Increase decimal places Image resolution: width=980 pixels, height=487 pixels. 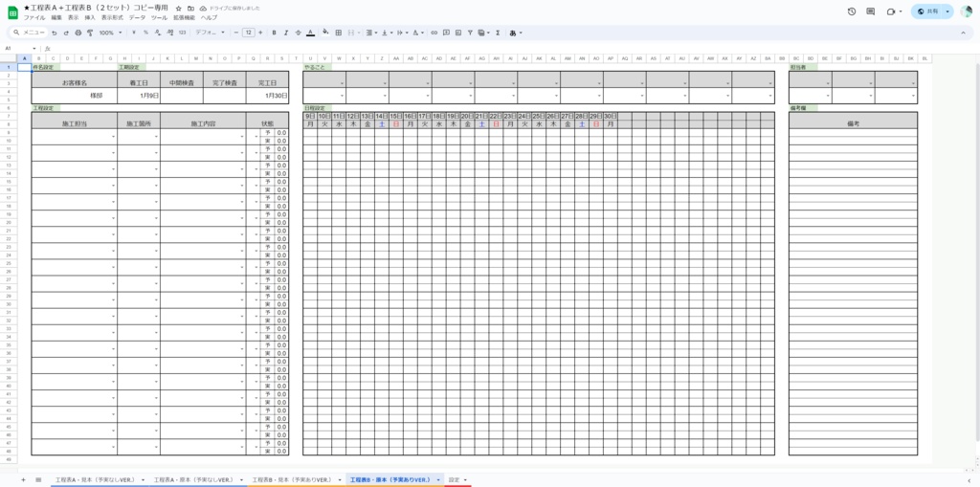coord(168,33)
